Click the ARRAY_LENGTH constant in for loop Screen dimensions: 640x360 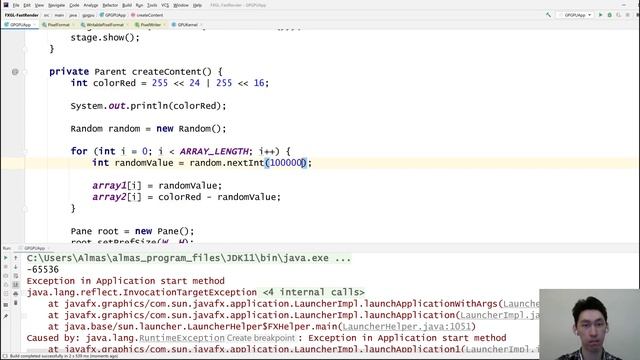click(x=214, y=151)
